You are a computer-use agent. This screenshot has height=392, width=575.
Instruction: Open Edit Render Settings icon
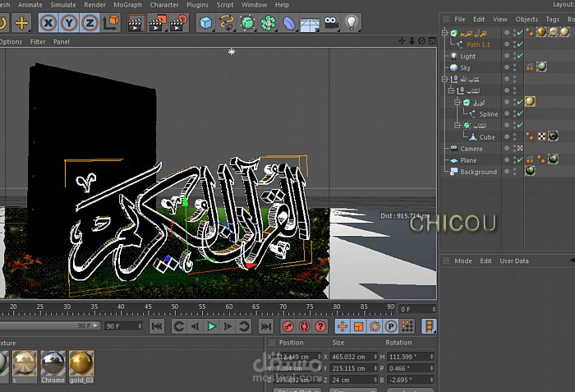pos(177,23)
